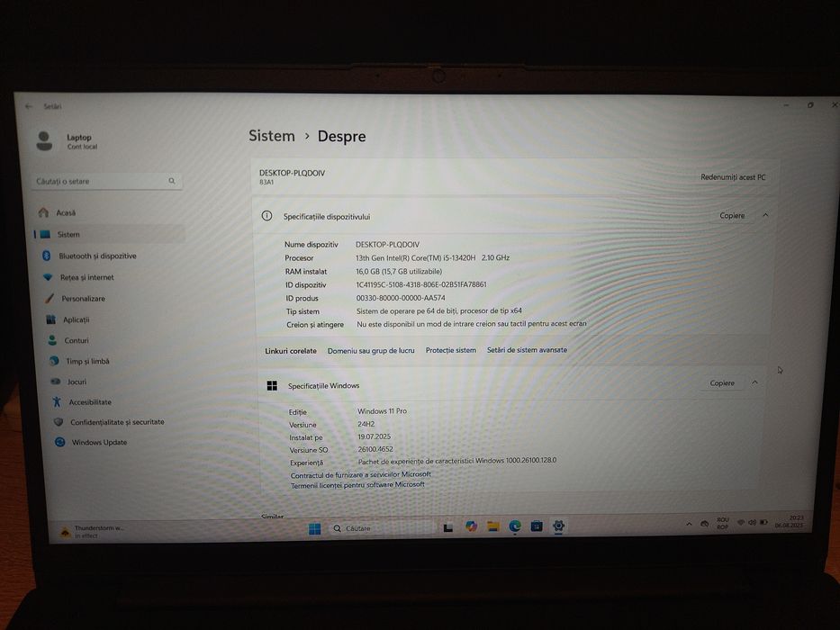The image size is (840, 630).
Task: Click the info icon beside Specificațiile dispozitivului
Action: coord(266,216)
